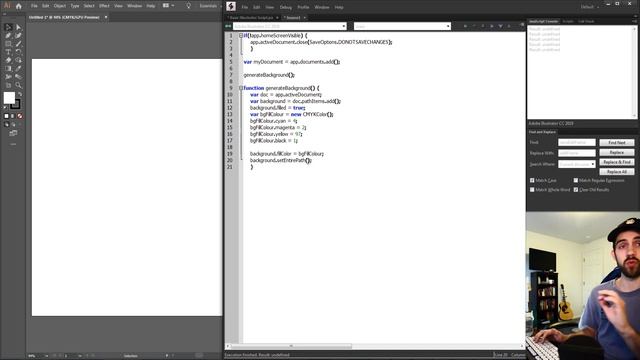640x360 pixels.
Task: Click the ExtendScript Toolkit app logo
Action: 231,6
